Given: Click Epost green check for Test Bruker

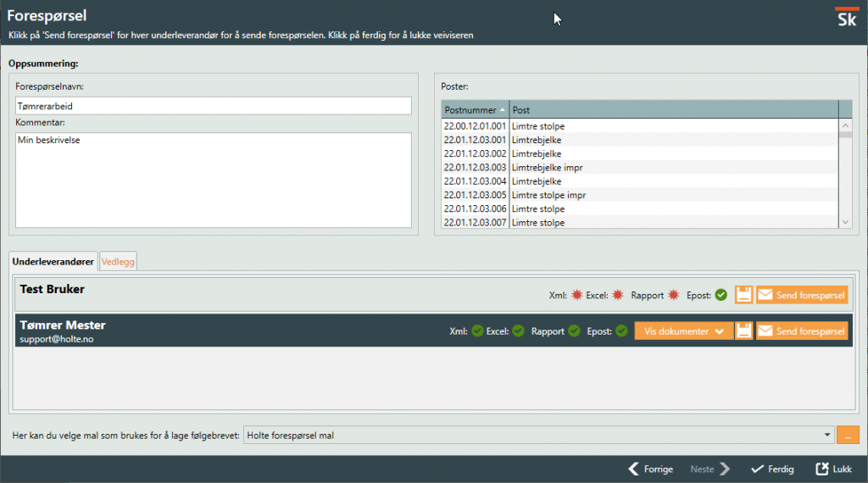Looking at the screenshot, I should [x=721, y=295].
